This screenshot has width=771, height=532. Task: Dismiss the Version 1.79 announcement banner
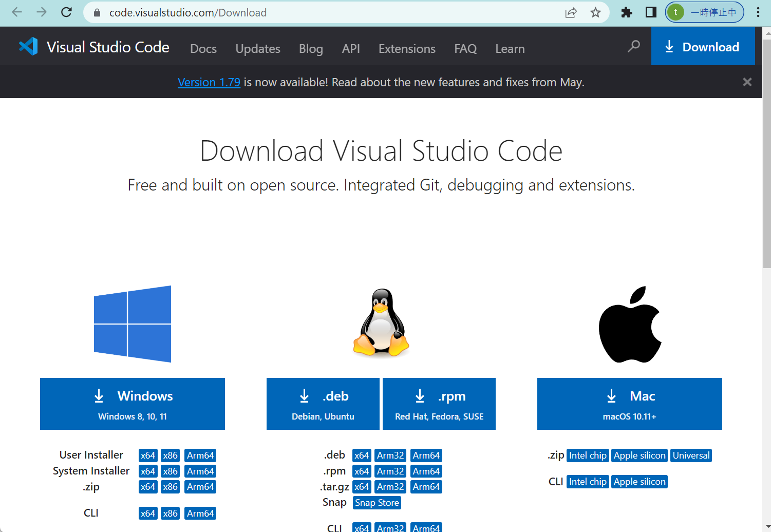(x=747, y=82)
